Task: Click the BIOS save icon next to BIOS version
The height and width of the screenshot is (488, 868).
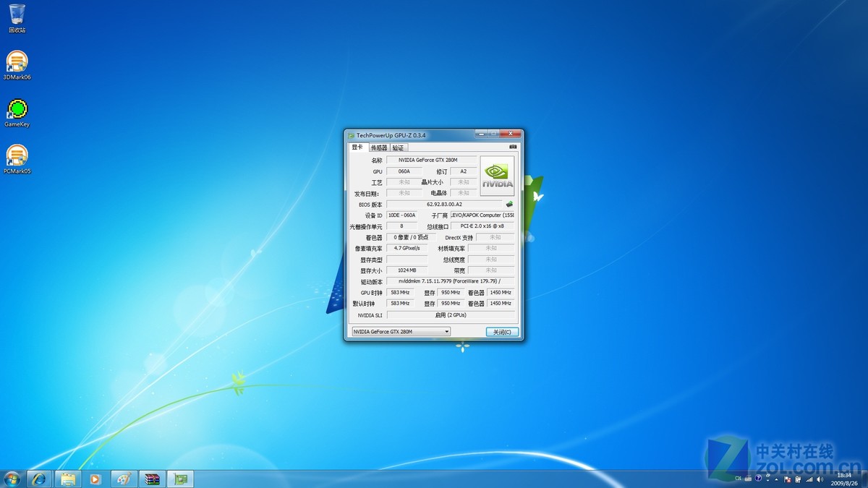Action: click(x=510, y=204)
